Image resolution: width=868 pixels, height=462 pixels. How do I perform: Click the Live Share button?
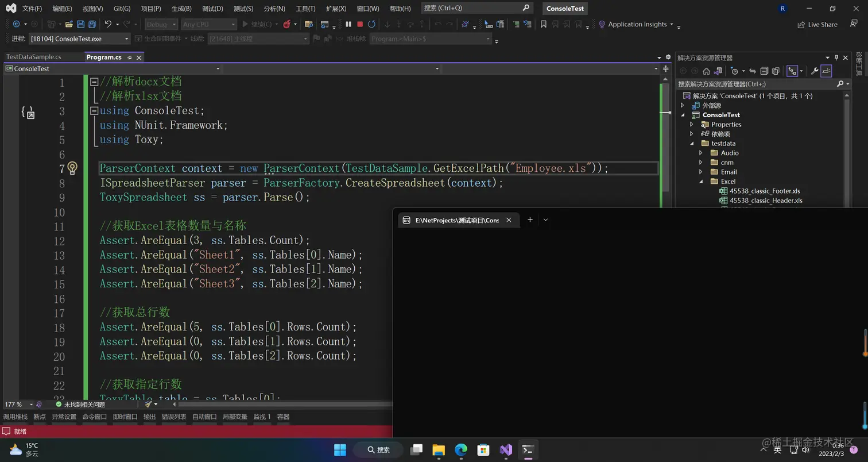pos(817,24)
